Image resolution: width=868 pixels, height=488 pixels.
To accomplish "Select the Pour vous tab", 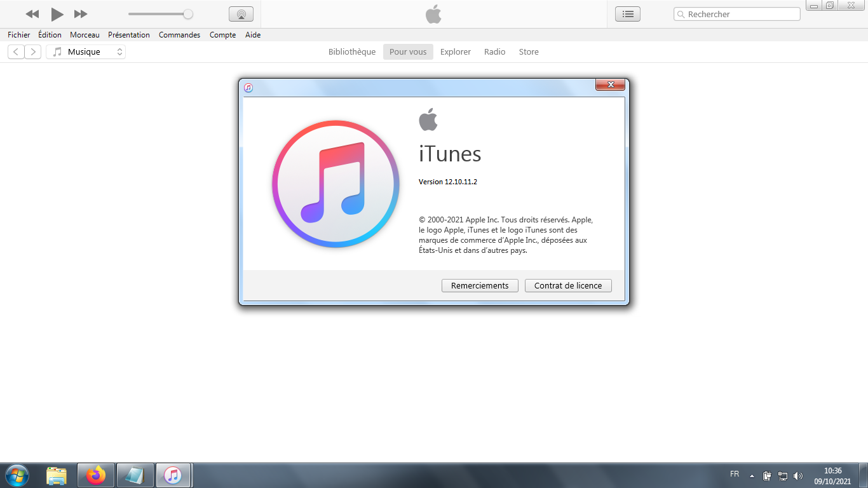I will 408,52.
